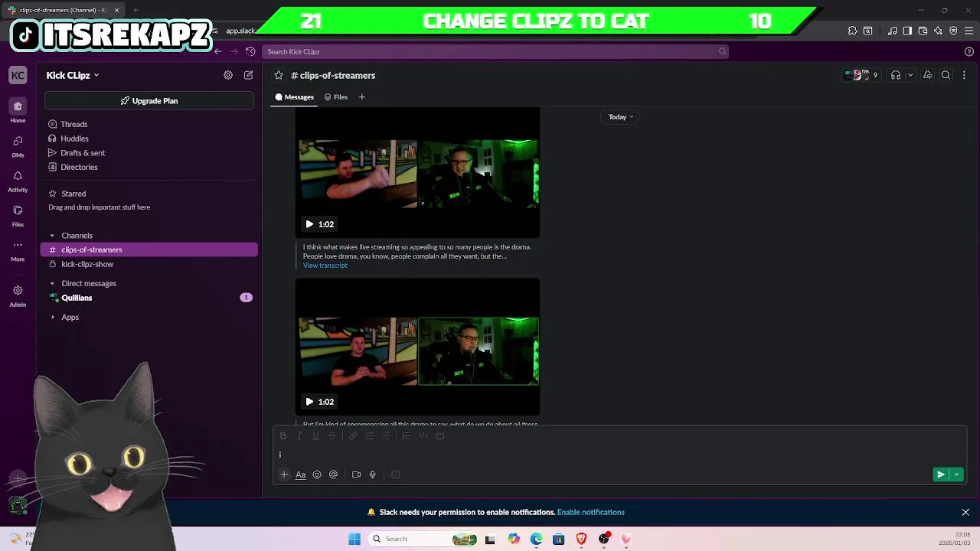Search within the channel using magnifier icon
Image resolution: width=980 pixels, height=551 pixels.
click(946, 75)
